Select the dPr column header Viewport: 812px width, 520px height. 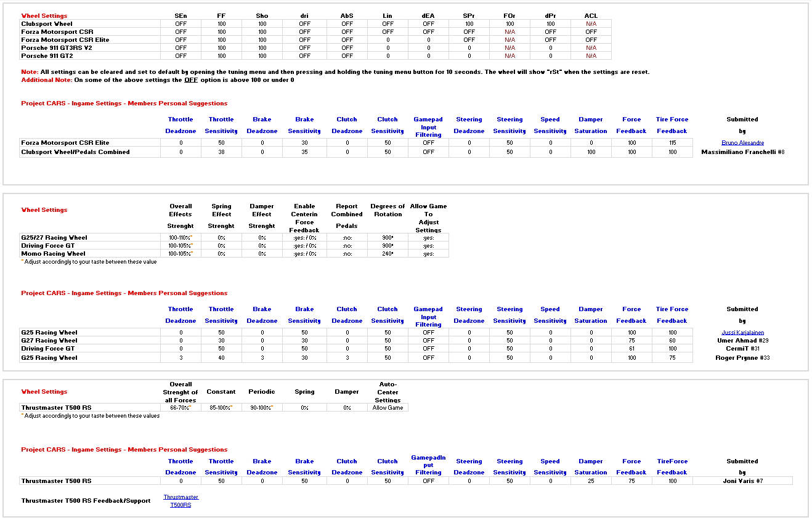tap(550, 16)
